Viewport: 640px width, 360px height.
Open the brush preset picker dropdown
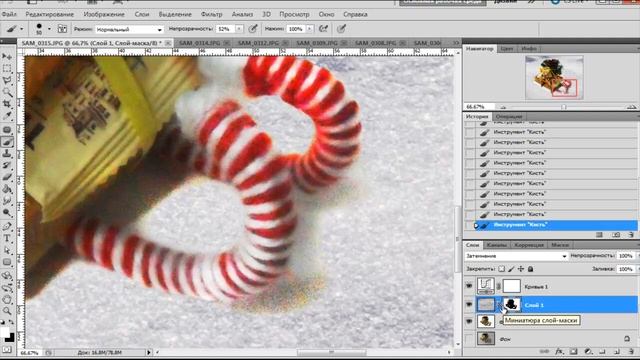tap(49, 29)
